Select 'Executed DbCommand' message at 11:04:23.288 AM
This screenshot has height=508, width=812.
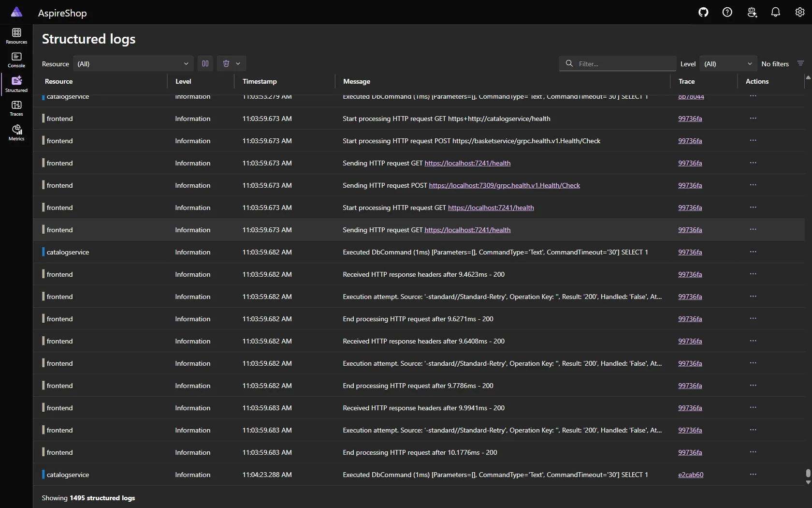coord(495,475)
